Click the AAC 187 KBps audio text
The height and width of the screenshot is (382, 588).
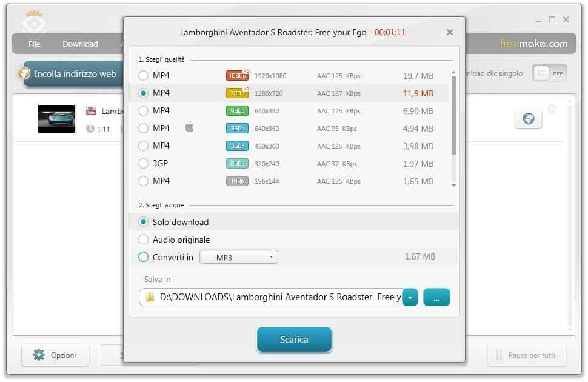pyautogui.click(x=339, y=93)
